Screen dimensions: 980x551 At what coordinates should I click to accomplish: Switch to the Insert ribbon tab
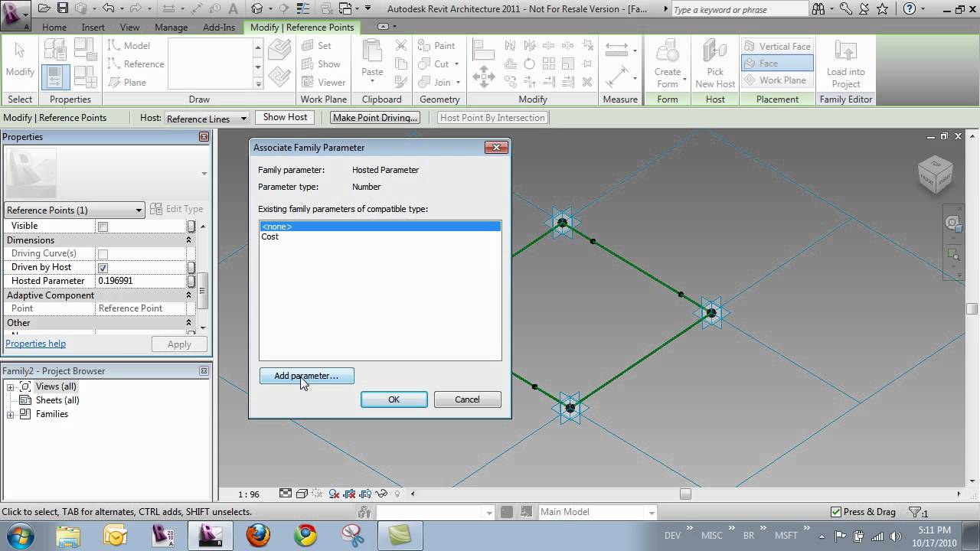coord(92,27)
